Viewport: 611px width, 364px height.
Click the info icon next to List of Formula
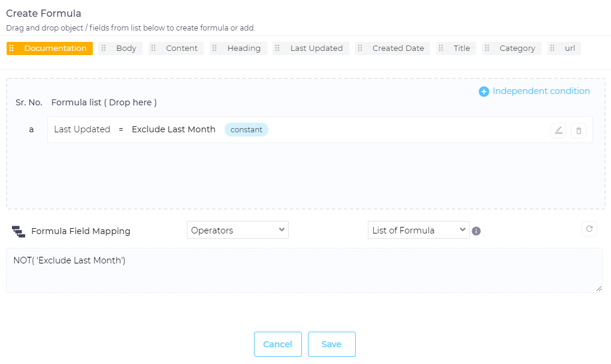point(476,231)
